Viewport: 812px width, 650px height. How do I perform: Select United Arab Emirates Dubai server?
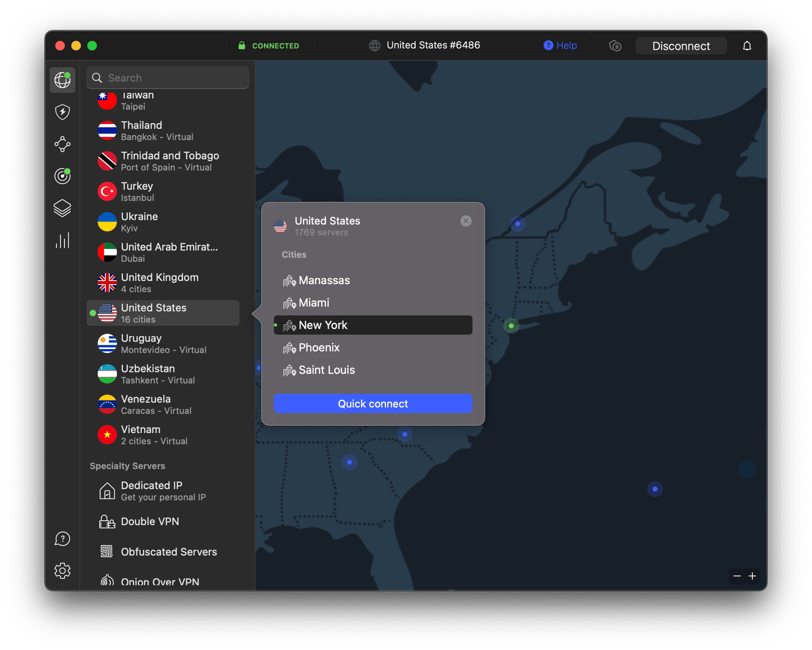163,252
